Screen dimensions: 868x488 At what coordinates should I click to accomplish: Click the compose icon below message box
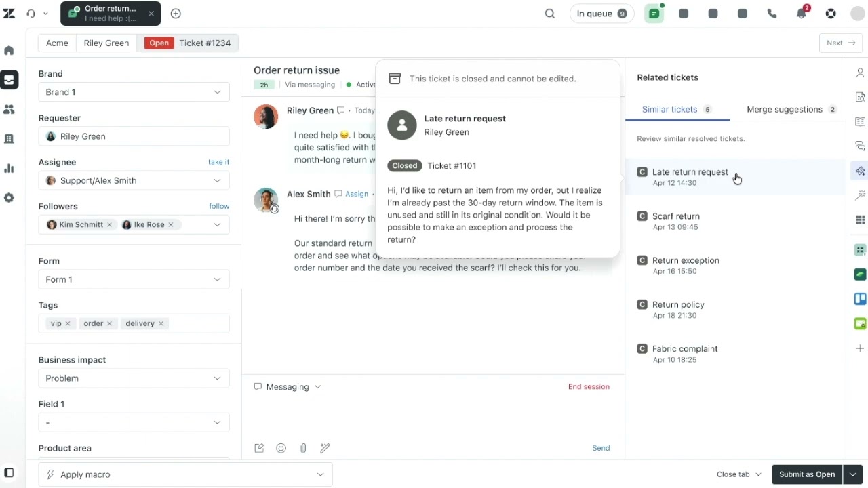pos(259,448)
